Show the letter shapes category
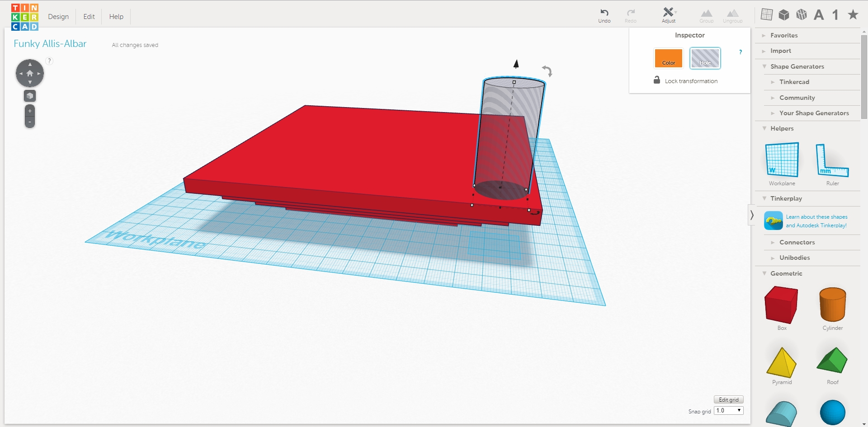Screen dimensions: 868x427 (819, 15)
